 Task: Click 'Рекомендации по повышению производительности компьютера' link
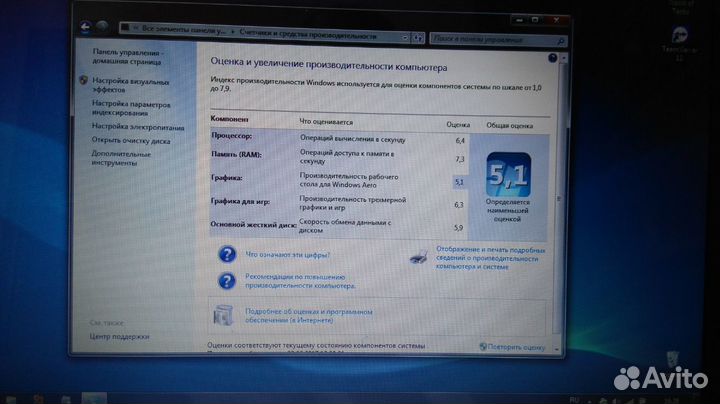pos(300,281)
